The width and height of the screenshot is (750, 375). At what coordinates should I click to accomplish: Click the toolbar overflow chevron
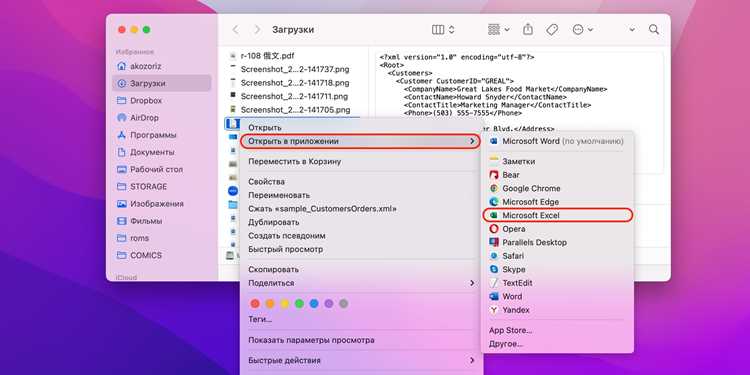point(632,30)
